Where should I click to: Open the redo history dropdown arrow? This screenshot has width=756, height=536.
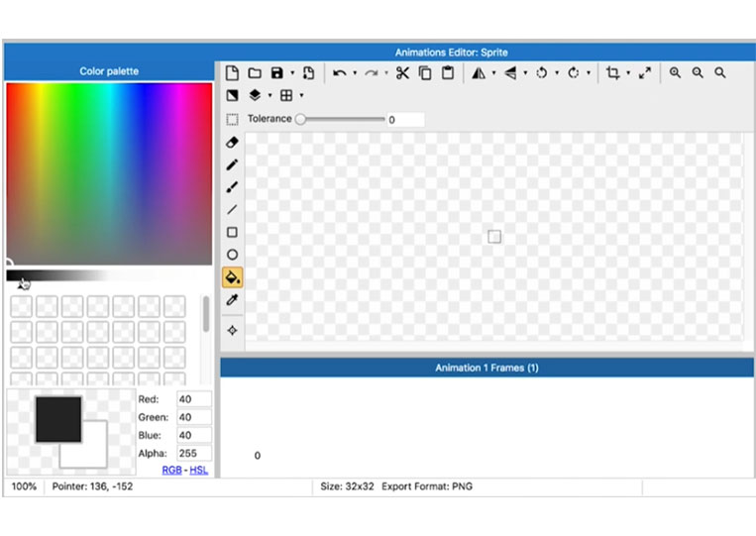pyautogui.click(x=386, y=73)
